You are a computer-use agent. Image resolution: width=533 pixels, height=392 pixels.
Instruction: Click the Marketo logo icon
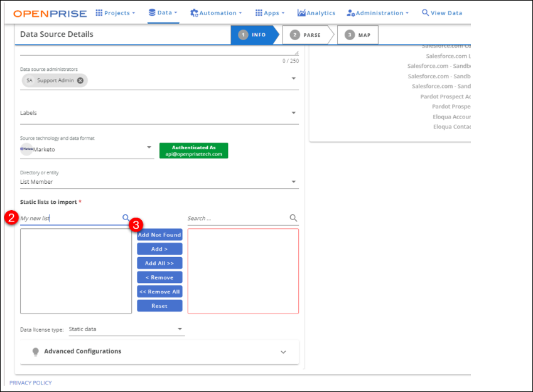tap(26, 149)
